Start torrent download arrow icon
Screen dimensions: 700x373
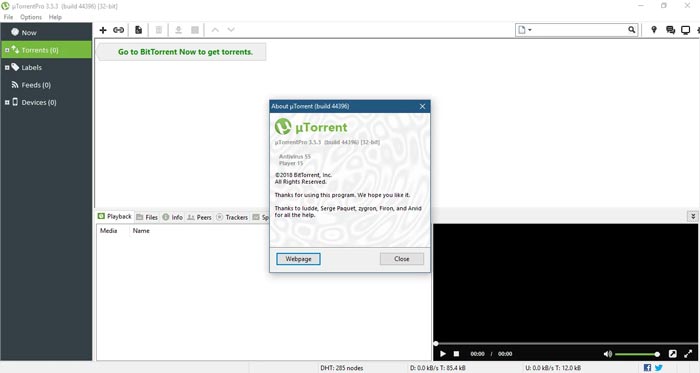(178, 30)
